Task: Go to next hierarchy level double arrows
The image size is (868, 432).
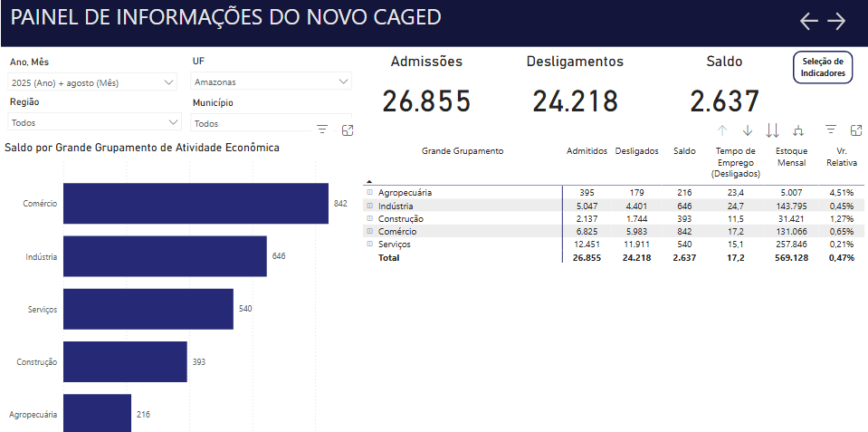Action: pos(773,130)
